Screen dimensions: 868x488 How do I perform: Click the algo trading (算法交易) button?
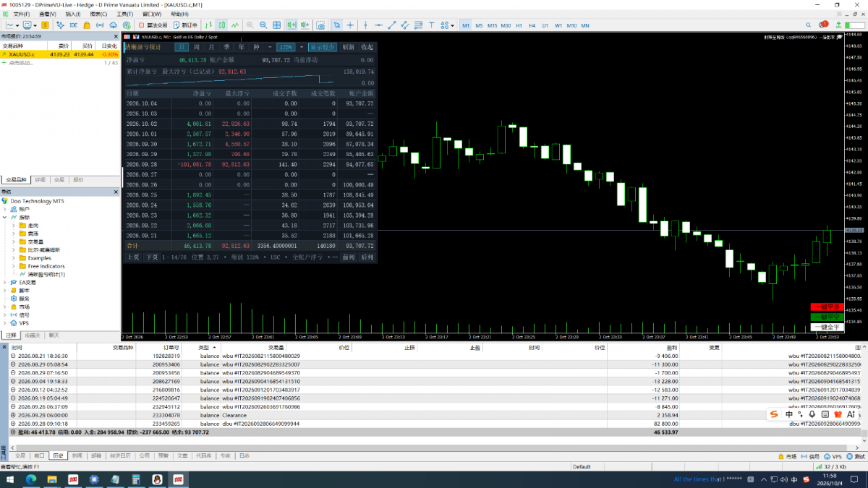pos(152,25)
